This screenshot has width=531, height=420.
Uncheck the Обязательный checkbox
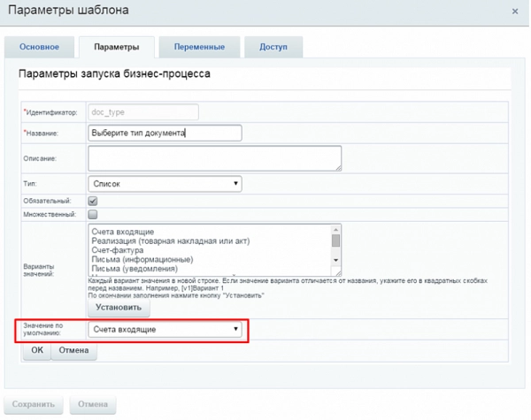point(93,201)
